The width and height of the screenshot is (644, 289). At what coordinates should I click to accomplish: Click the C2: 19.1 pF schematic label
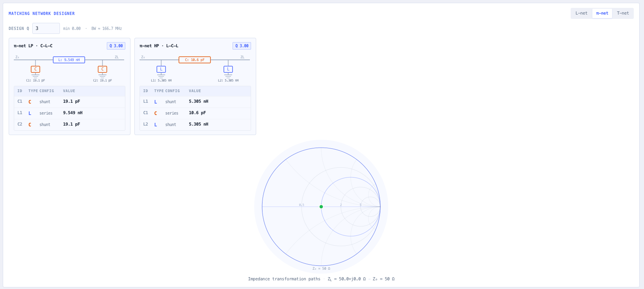pyautogui.click(x=102, y=80)
